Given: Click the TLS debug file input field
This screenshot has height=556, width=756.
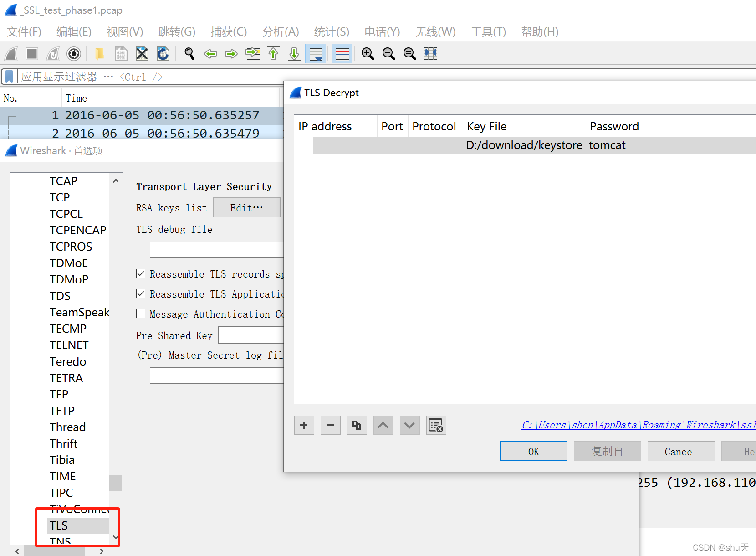Looking at the screenshot, I should click(217, 250).
